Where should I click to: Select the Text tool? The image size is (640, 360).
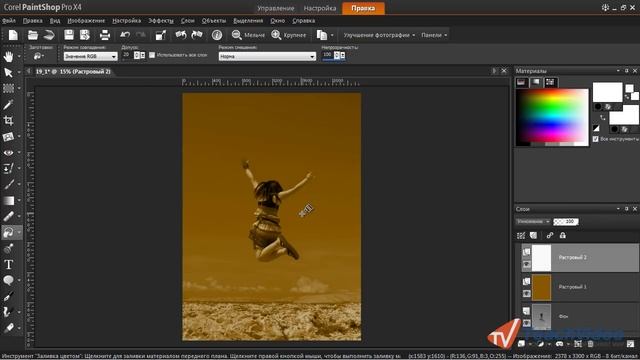8,264
